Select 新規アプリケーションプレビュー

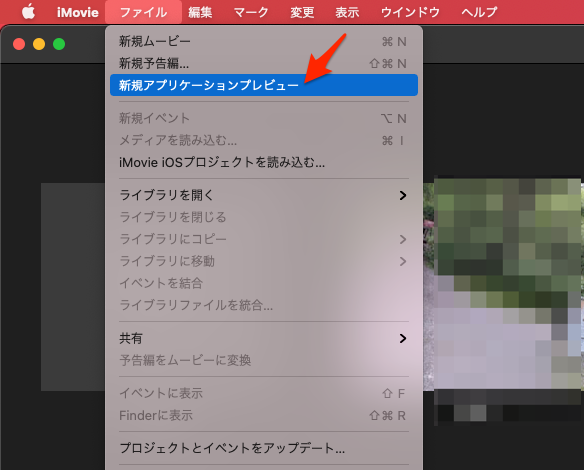pyautogui.click(x=264, y=85)
